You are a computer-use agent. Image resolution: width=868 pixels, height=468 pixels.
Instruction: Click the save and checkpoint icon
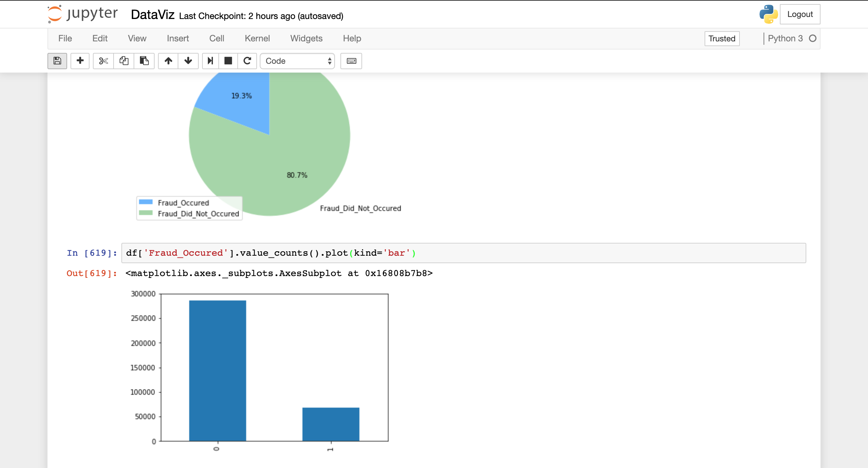(57, 61)
